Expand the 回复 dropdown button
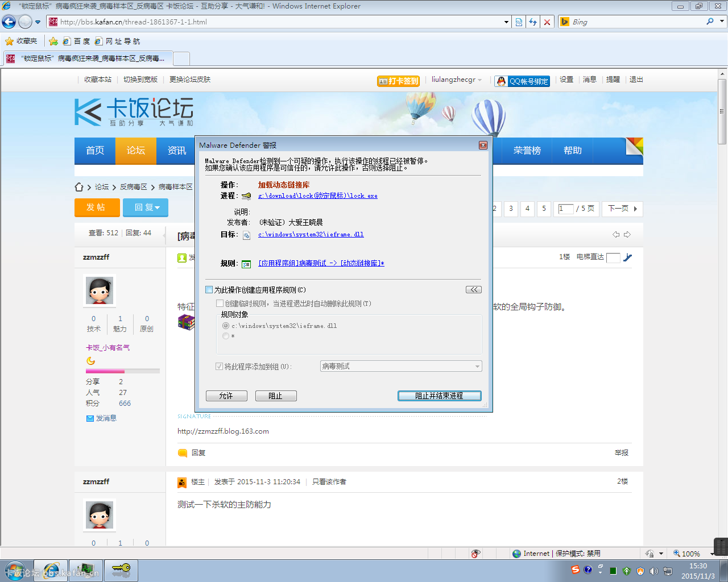The image size is (728, 582). pyautogui.click(x=146, y=207)
